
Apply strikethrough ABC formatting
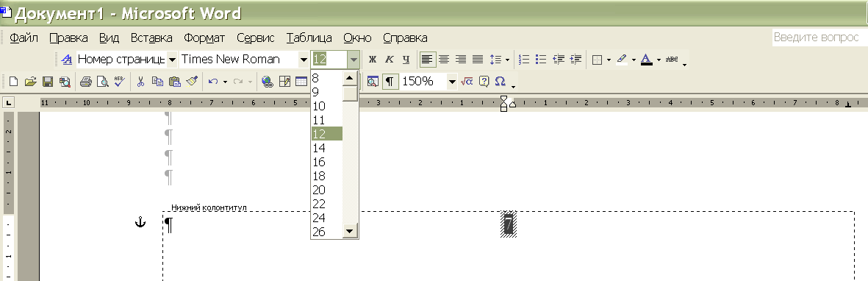pos(672,60)
